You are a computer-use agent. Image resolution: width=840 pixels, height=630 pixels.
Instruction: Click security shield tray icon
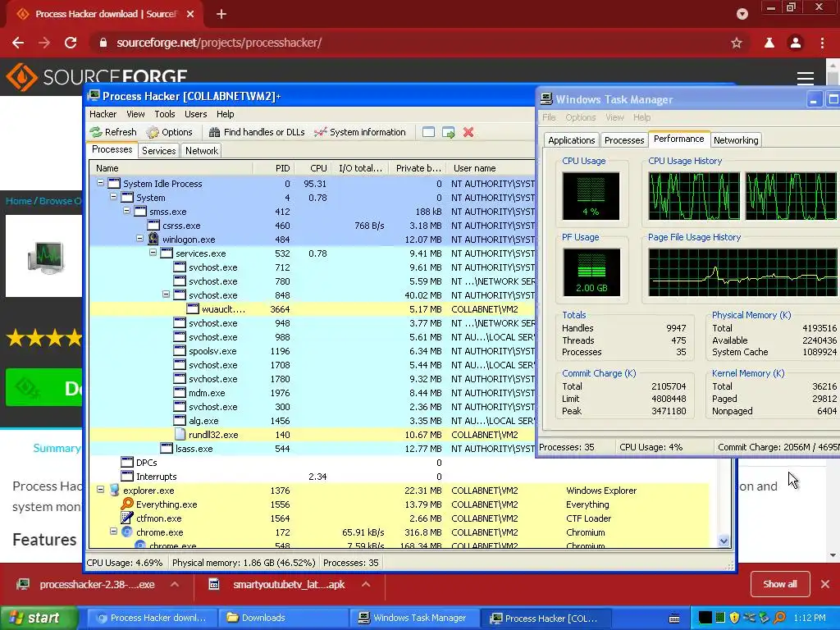point(734,618)
